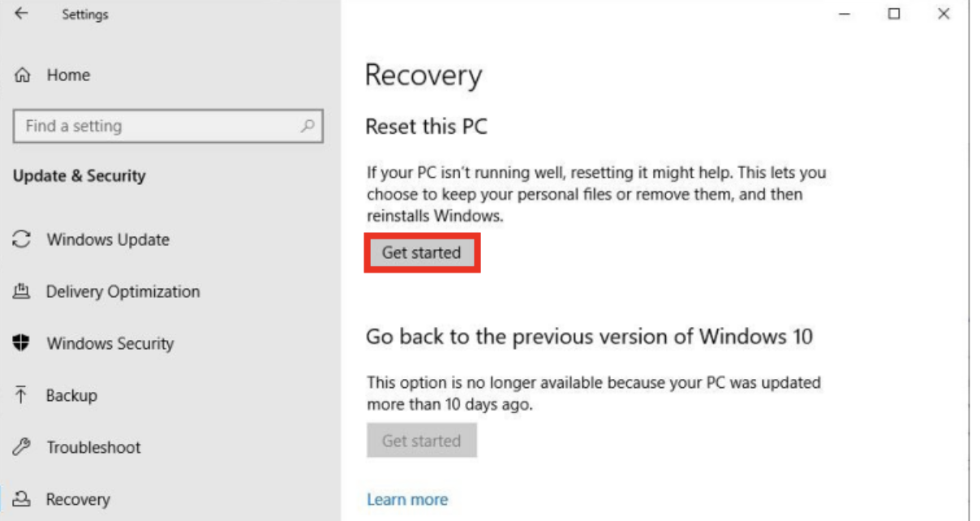980x521 pixels.
Task: Click the Home house icon
Action: tap(23, 75)
